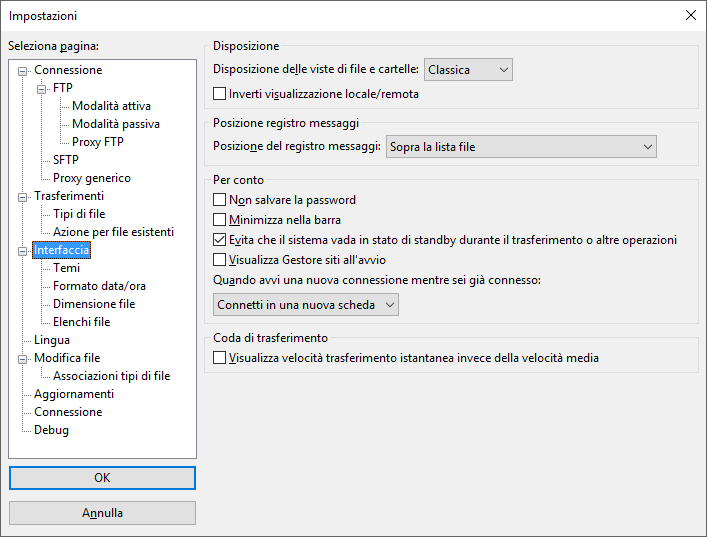
Task: Open the Posizione registro messaggi dropdown
Action: pyautogui.click(x=521, y=147)
